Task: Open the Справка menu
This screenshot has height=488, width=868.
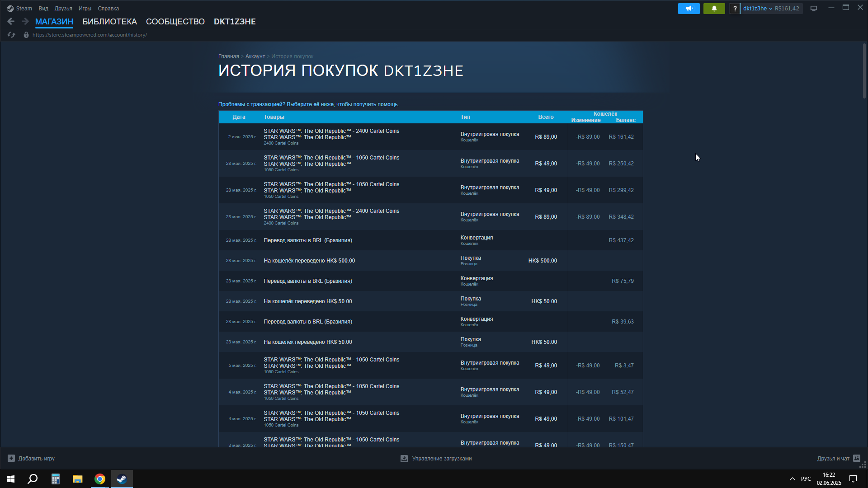Action: [x=108, y=9]
